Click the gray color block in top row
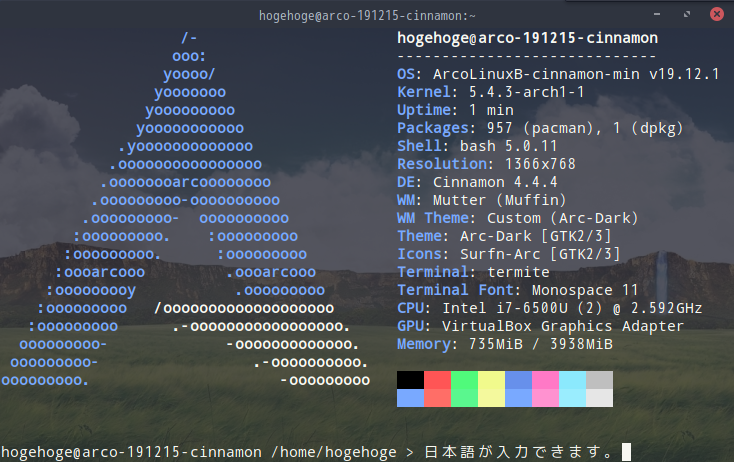This screenshot has height=462, width=734. point(600,380)
